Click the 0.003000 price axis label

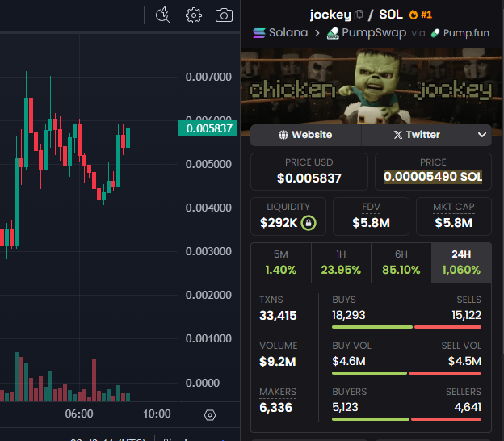tap(208, 251)
